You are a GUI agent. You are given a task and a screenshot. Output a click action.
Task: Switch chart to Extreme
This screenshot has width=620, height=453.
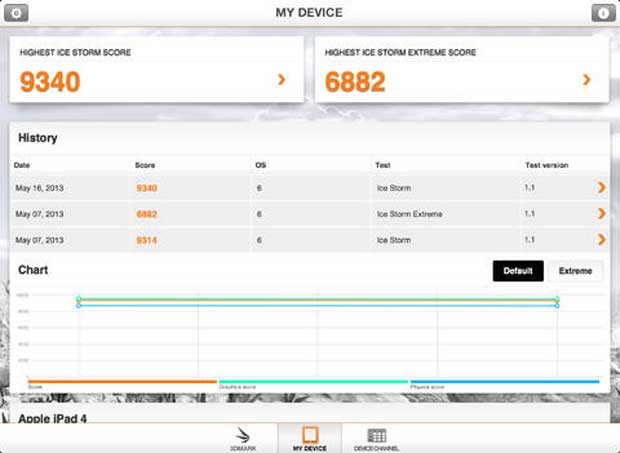(575, 271)
